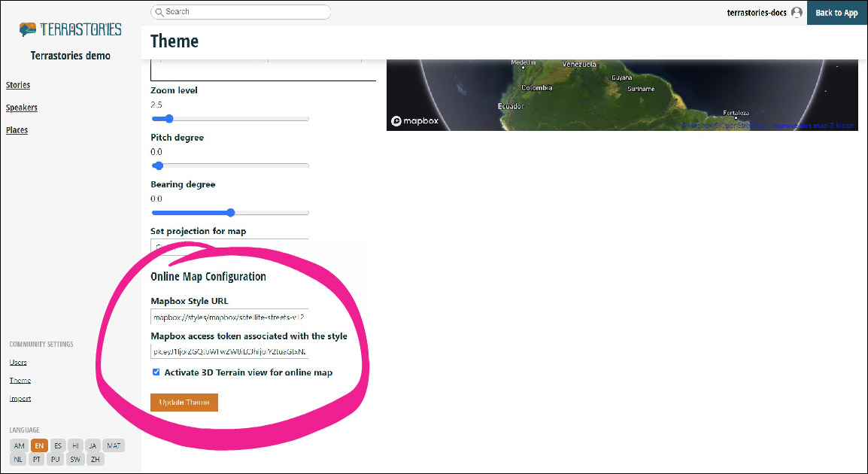Click the Mapbox logo on the map
This screenshot has height=474, width=868.
(414, 121)
